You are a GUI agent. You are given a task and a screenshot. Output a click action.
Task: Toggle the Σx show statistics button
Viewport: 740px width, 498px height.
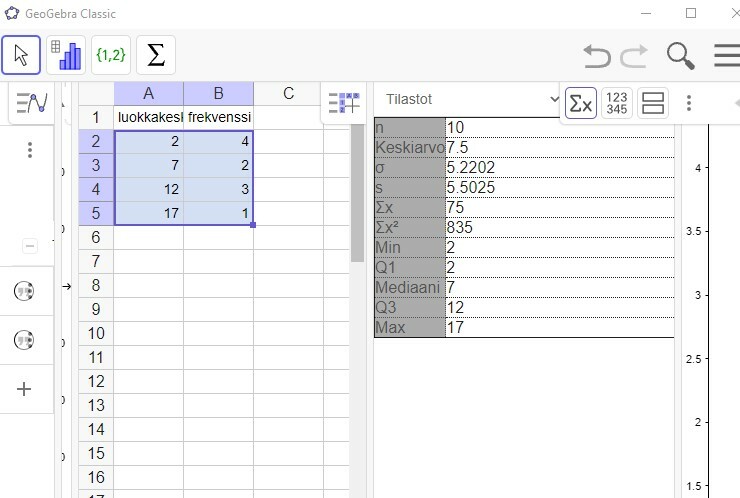tap(580, 103)
